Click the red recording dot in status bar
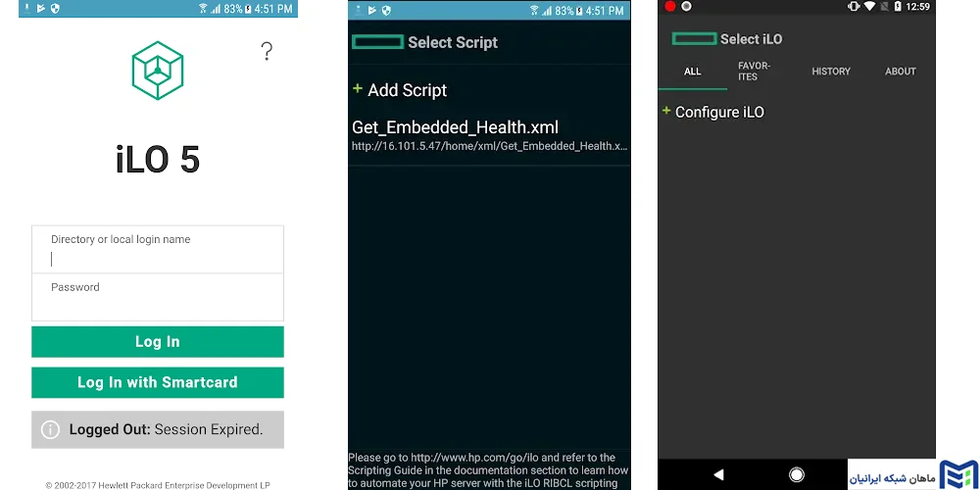980x490 pixels. (x=670, y=6)
